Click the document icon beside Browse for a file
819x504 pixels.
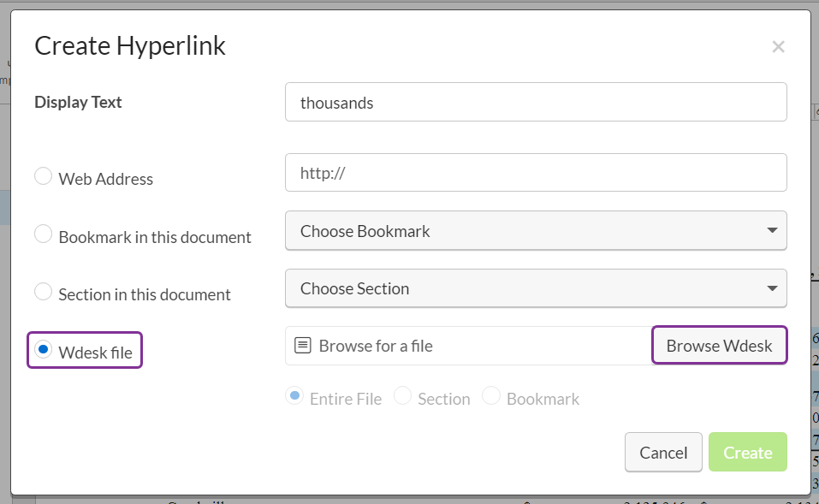coord(303,345)
